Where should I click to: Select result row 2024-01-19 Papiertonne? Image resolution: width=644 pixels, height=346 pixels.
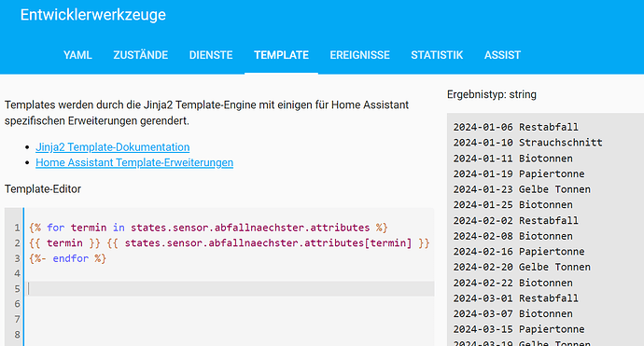[x=519, y=174]
